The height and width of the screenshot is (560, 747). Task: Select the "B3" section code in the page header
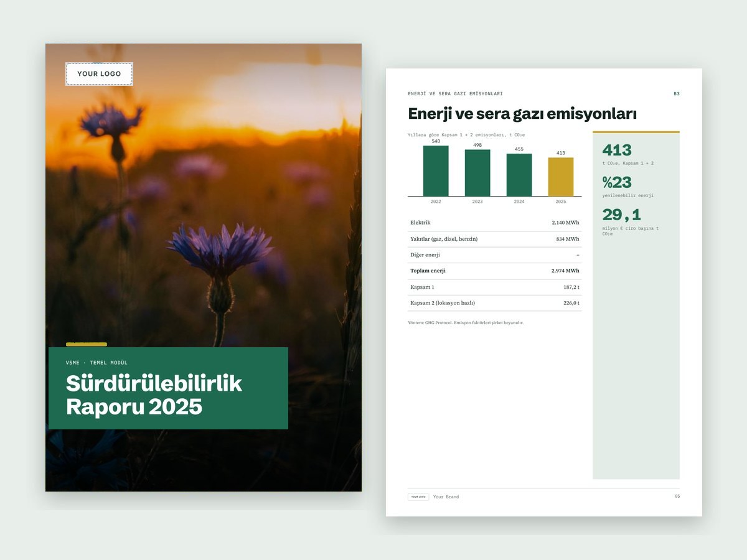pos(677,94)
